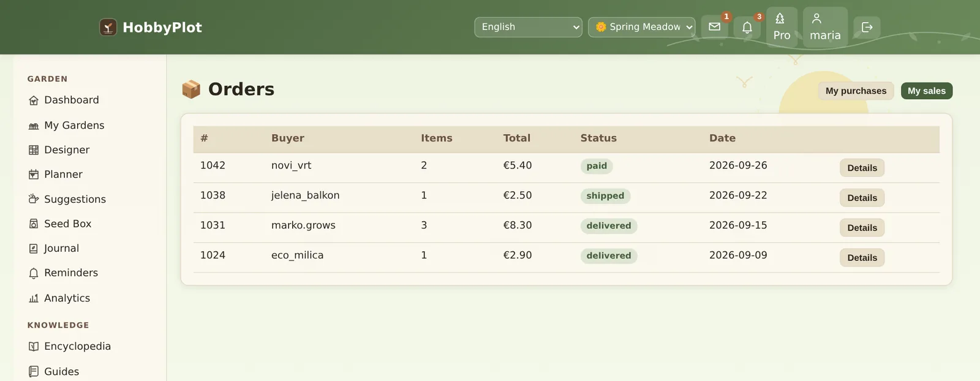Click order number 1042
980x381 pixels.
[213, 165]
